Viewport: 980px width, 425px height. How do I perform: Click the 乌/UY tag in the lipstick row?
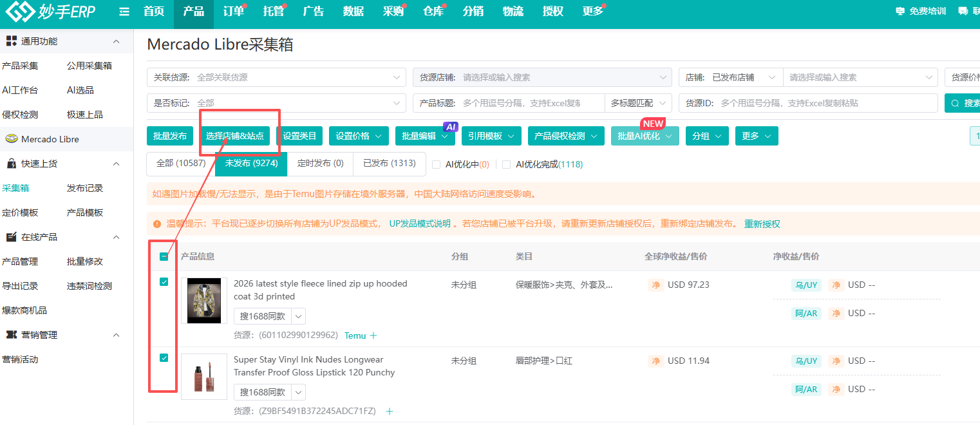806,361
